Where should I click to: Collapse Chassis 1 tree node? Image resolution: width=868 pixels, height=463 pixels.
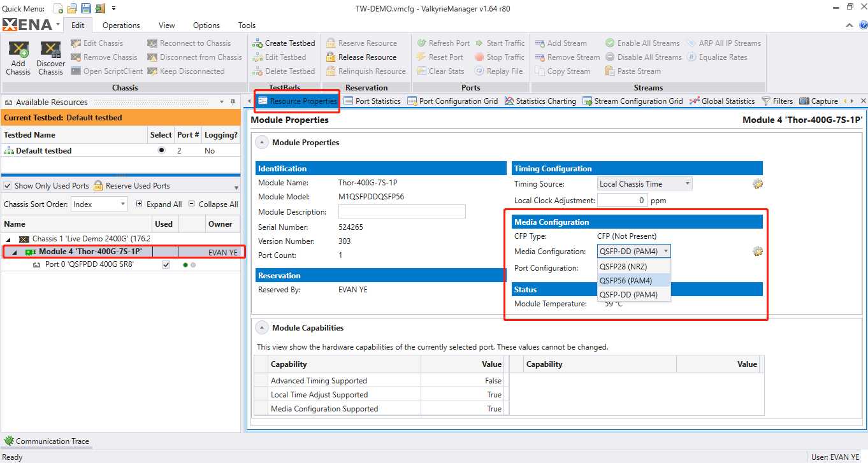(8, 239)
